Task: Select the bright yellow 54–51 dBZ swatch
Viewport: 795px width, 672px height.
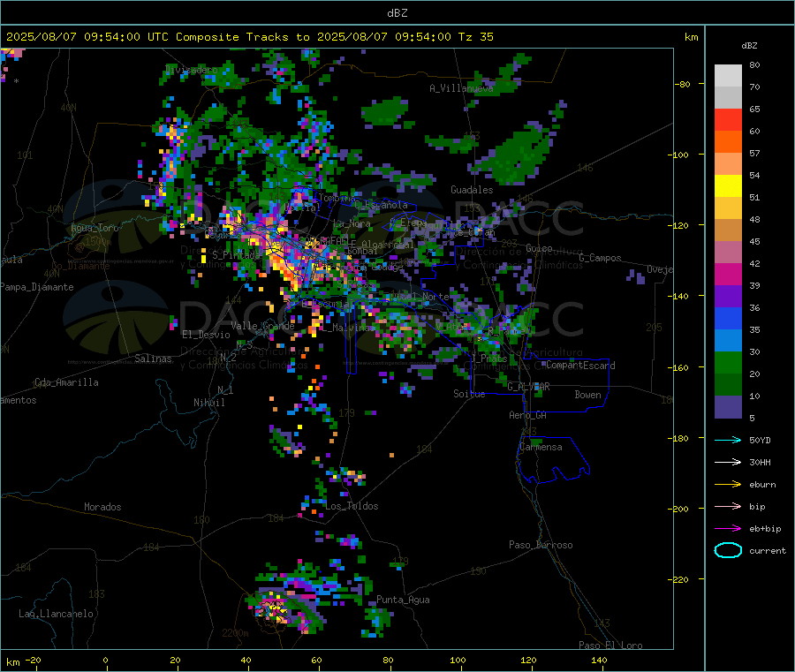Action: [728, 186]
